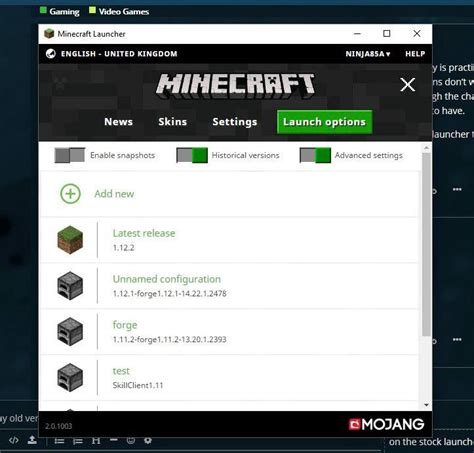Click the globe language icon

(x=51, y=54)
